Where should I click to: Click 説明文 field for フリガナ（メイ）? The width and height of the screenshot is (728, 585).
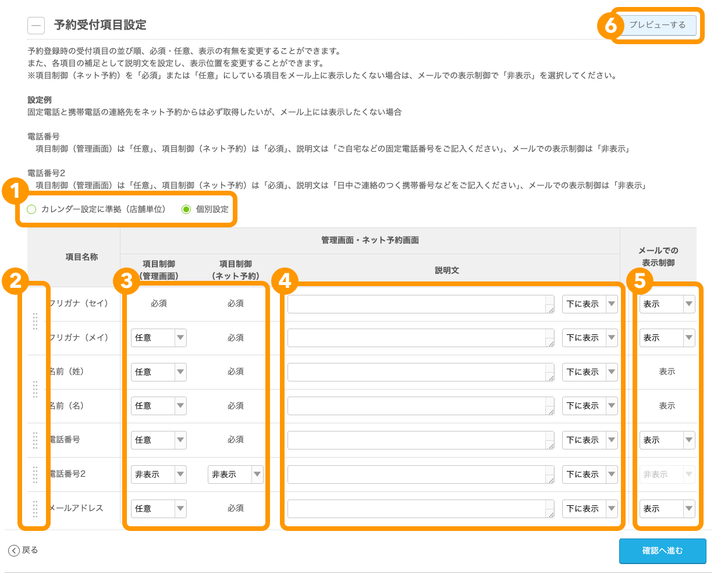point(421,338)
